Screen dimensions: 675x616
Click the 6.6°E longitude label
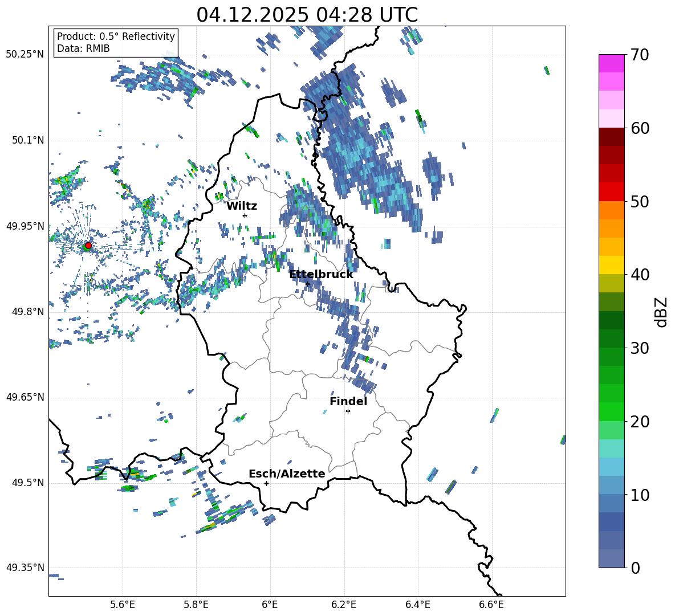click(491, 605)
